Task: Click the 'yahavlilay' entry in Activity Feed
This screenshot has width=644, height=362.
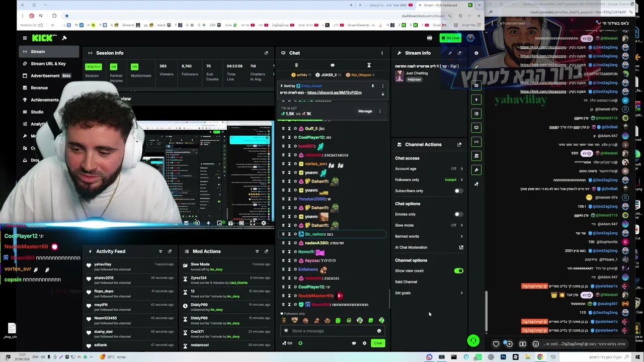Action: [103, 264]
